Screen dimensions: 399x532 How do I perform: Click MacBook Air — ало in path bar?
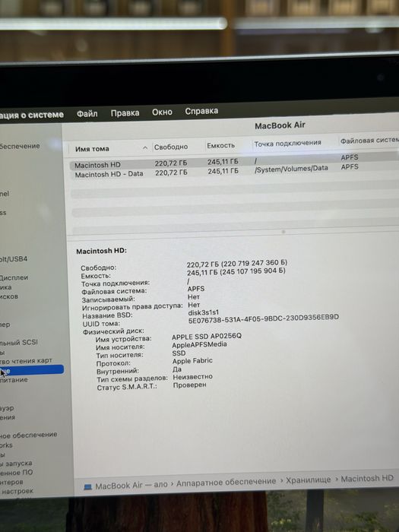coord(131,486)
